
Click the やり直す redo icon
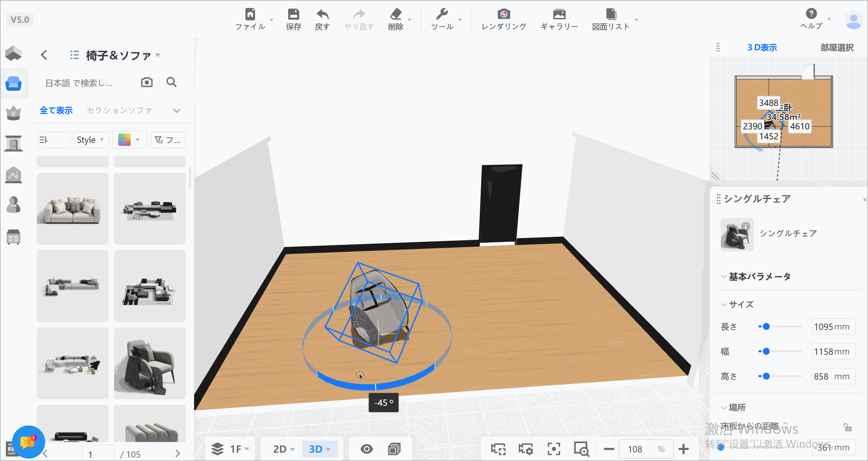359,14
